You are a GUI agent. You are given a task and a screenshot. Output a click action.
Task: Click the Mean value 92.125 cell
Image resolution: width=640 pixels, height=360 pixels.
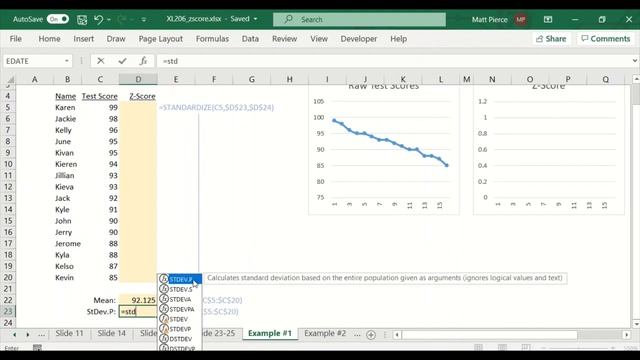138,300
